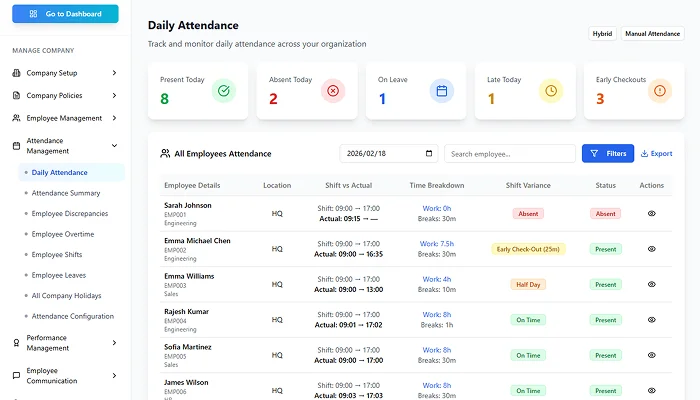Click the Company Setup sidebar icon
The width and height of the screenshot is (700, 400).
tap(17, 73)
